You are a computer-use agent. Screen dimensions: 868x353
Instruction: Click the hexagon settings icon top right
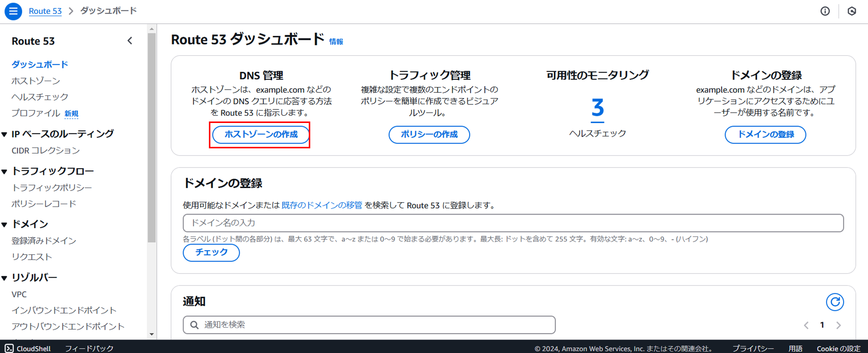click(852, 11)
